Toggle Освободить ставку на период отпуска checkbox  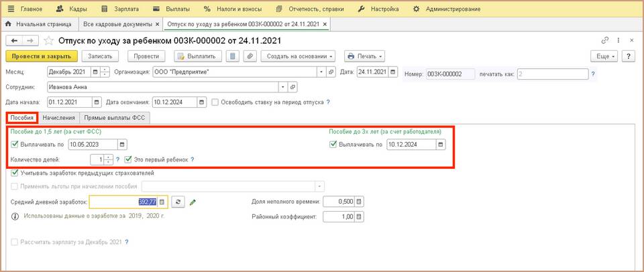click(x=215, y=103)
